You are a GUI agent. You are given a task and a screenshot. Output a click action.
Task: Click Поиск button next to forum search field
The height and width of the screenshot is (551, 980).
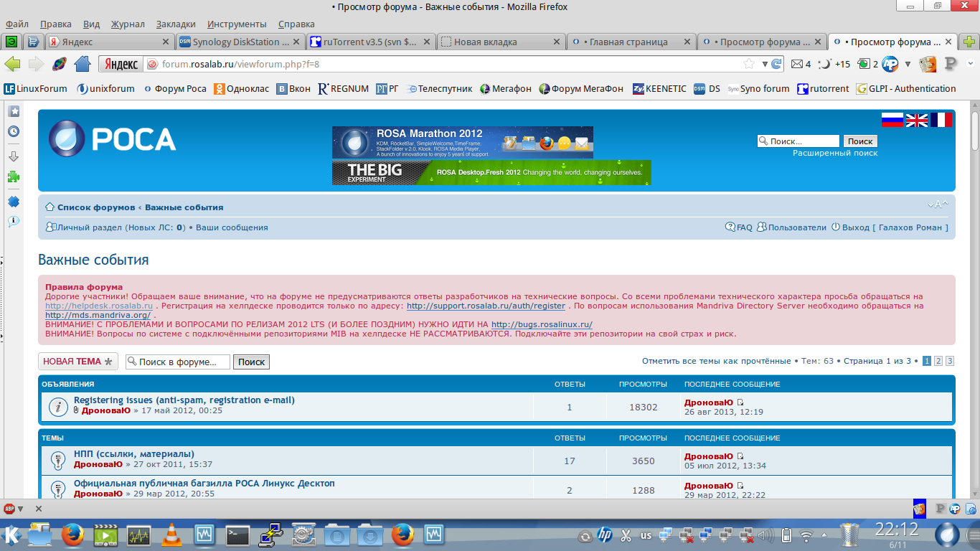point(251,362)
